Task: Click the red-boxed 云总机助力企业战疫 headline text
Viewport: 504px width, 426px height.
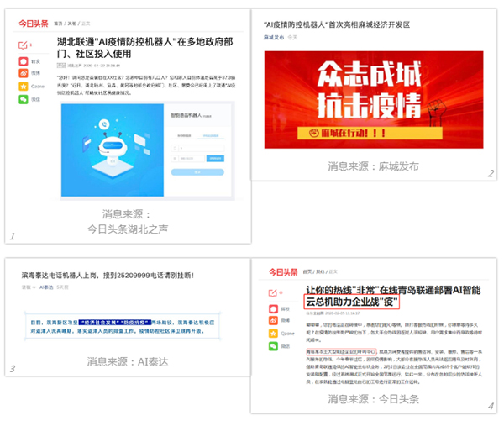Action: point(351,301)
